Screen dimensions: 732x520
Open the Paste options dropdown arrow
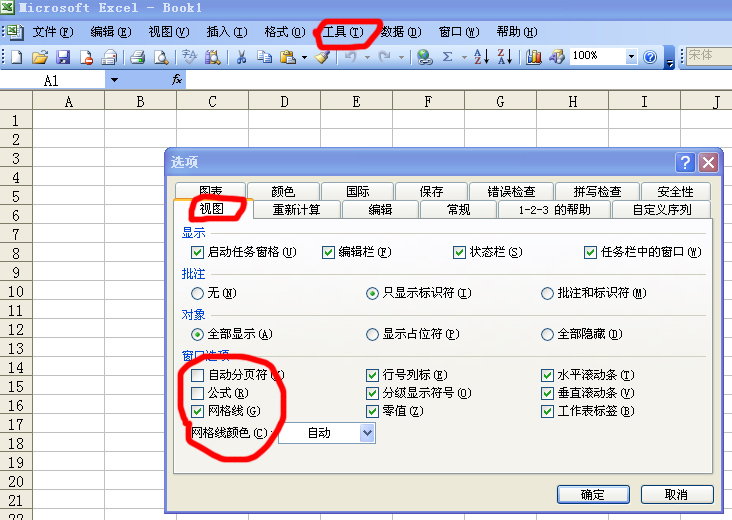(304, 57)
